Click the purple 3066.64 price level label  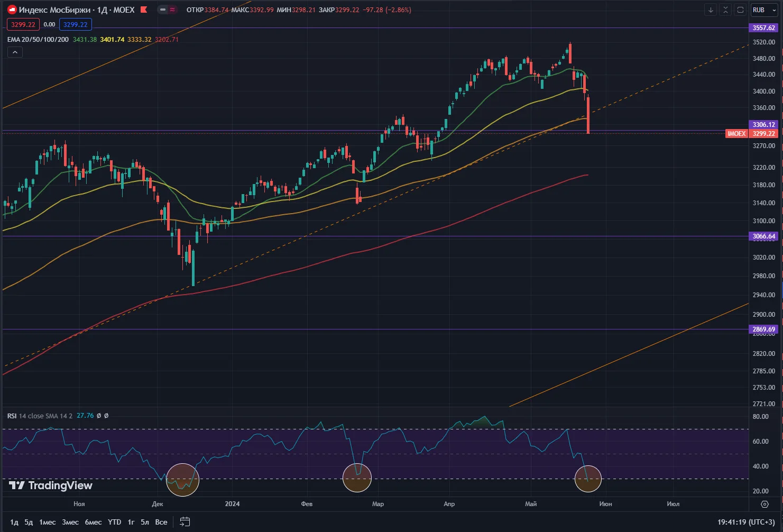pyautogui.click(x=763, y=236)
